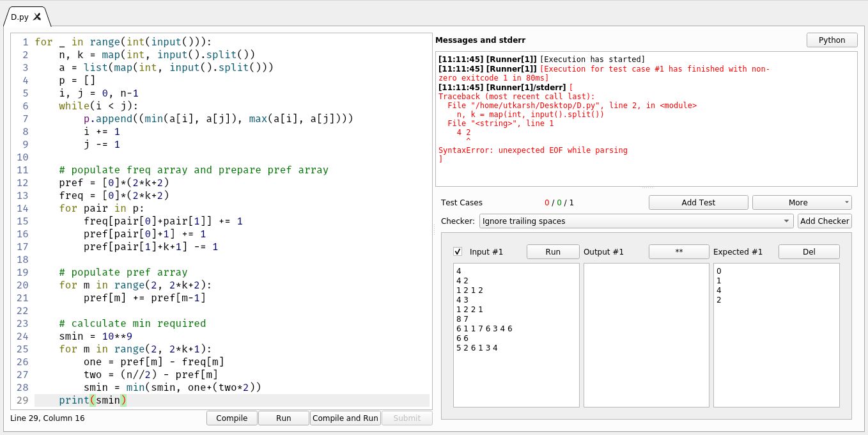This screenshot has height=435, width=868.
Task: Open the Python language selector
Action: click(831, 40)
